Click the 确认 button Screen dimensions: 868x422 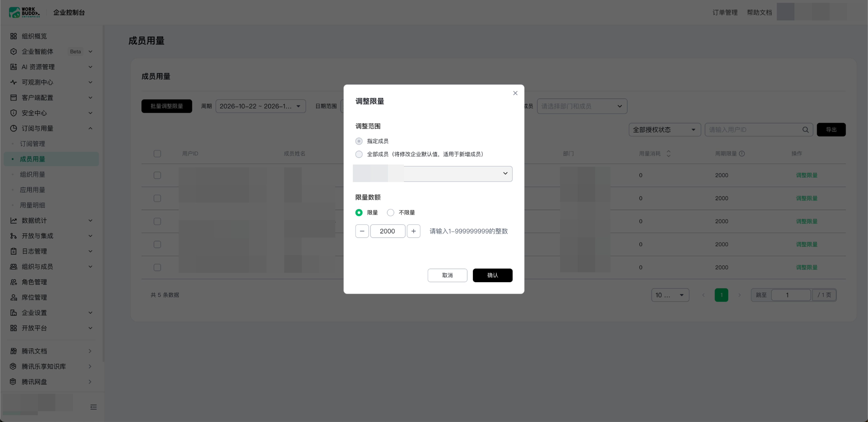(493, 275)
